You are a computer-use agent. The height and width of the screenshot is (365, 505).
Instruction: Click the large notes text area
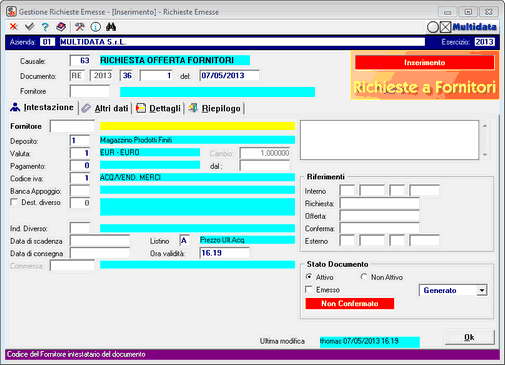tap(389, 140)
